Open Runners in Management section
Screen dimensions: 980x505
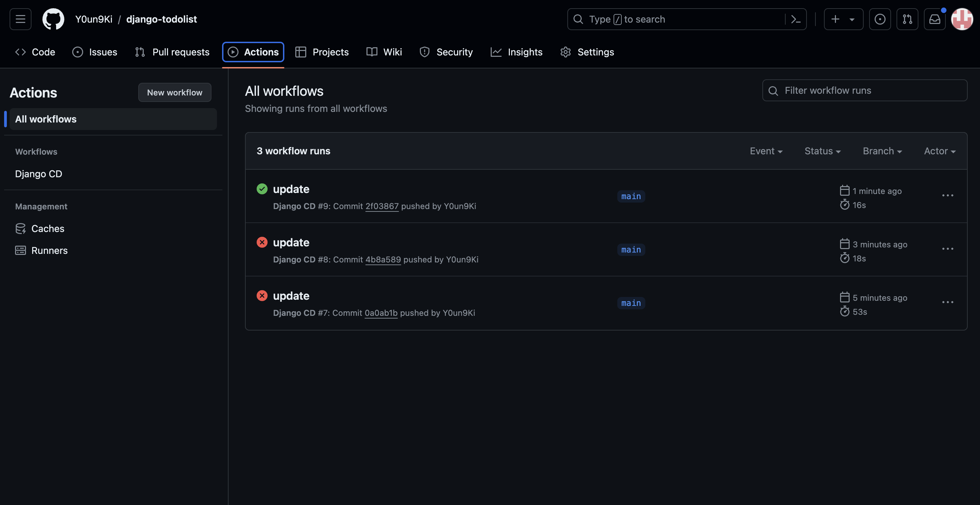click(50, 250)
